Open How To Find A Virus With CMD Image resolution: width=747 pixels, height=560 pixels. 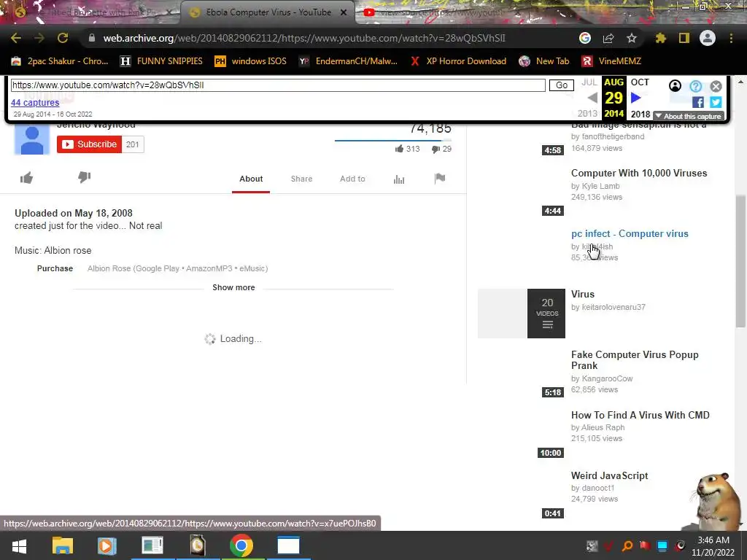pyautogui.click(x=640, y=415)
